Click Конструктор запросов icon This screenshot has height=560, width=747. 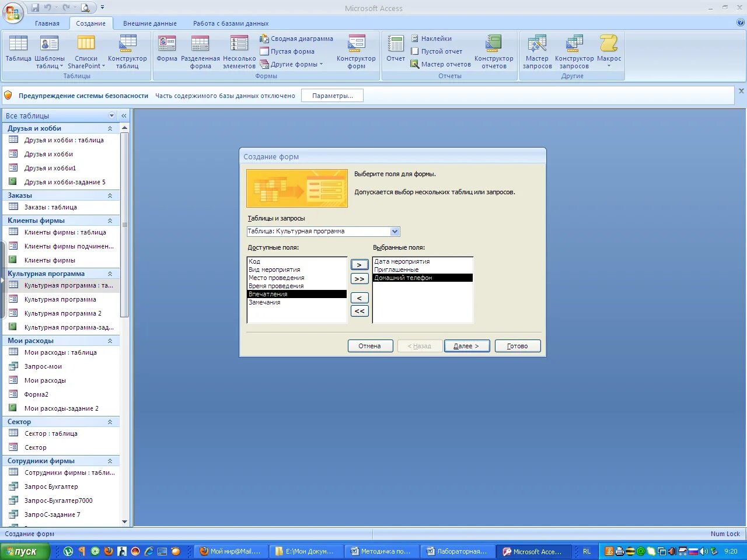(574, 52)
